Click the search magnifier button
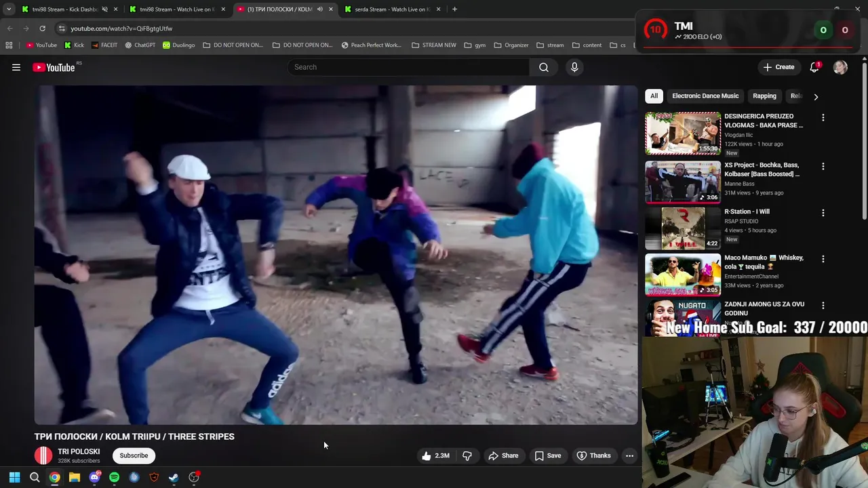 pos(543,67)
